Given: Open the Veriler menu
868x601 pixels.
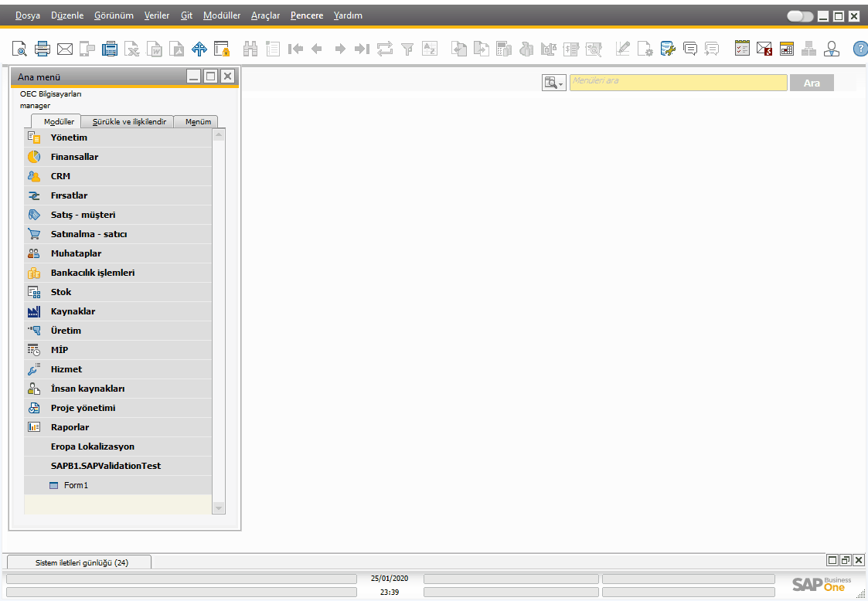Looking at the screenshot, I should point(157,15).
